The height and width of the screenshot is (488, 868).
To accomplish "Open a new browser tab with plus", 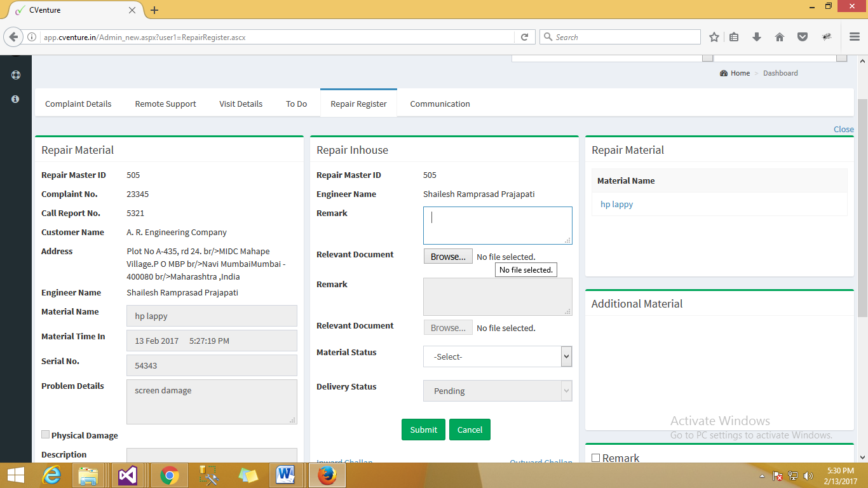I will pyautogui.click(x=154, y=10).
